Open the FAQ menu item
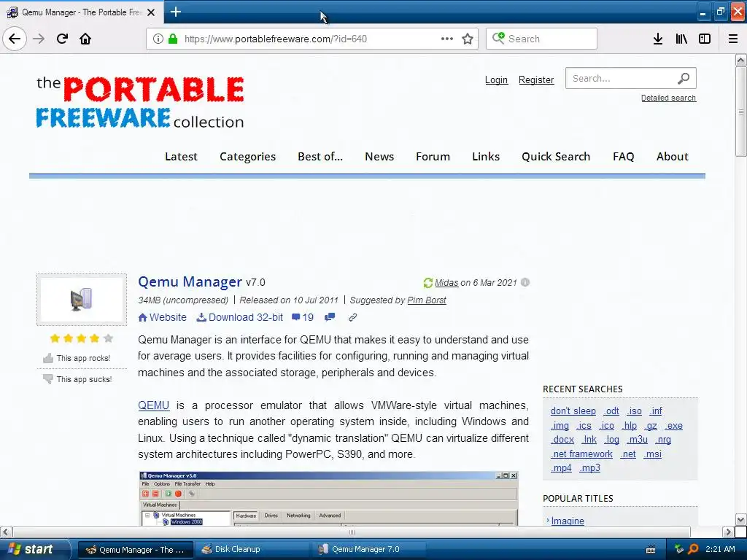This screenshot has height=560, width=747. tap(623, 157)
